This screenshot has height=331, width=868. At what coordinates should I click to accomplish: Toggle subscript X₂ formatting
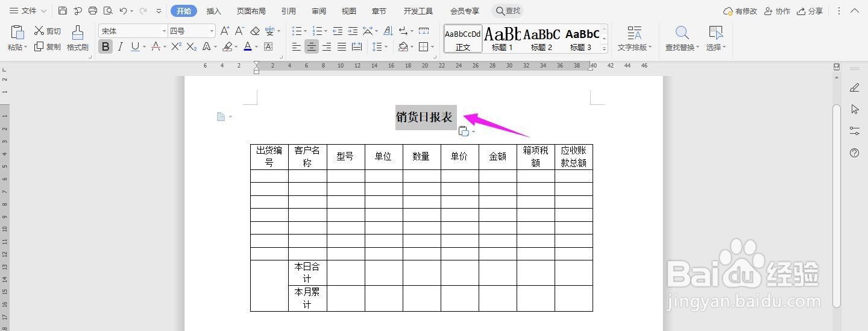coord(191,46)
